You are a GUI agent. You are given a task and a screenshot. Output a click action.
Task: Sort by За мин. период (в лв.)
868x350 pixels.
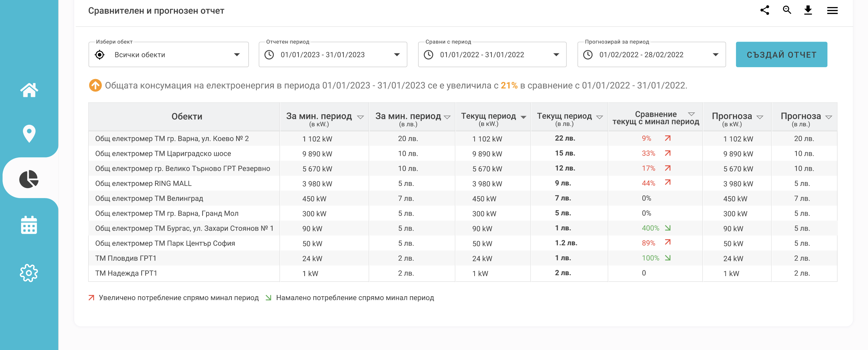click(x=447, y=117)
